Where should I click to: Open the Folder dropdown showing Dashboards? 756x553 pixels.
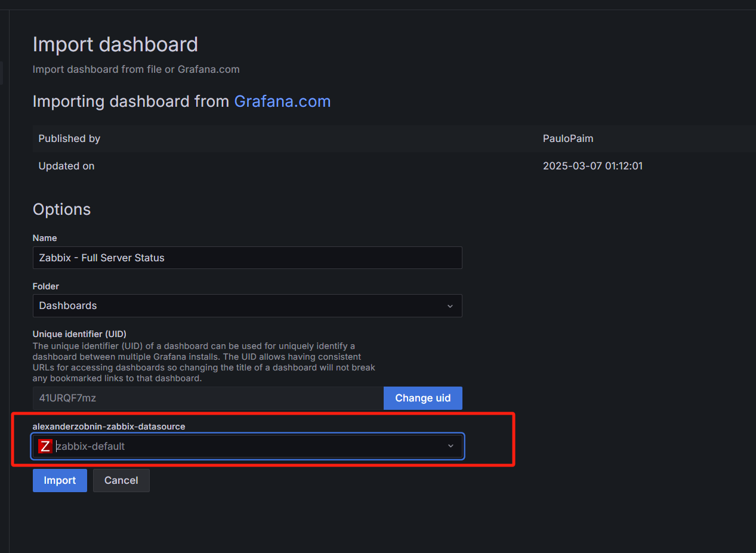tap(247, 305)
